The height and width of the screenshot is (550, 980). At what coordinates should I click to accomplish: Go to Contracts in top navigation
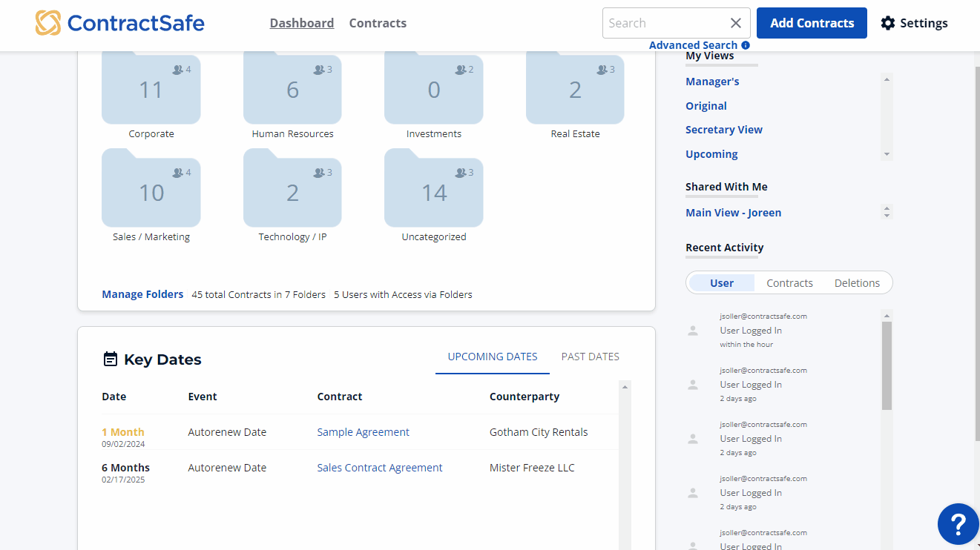[378, 23]
